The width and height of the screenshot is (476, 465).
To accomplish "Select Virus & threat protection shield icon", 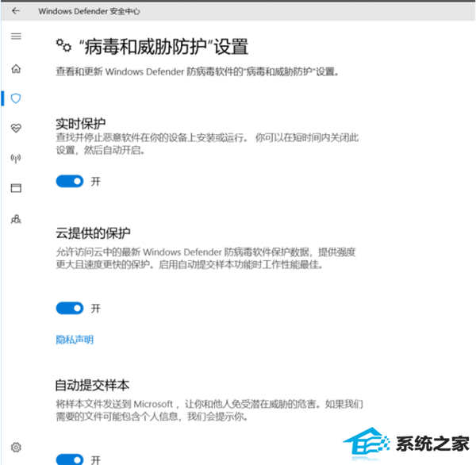I will [x=16, y=98].
